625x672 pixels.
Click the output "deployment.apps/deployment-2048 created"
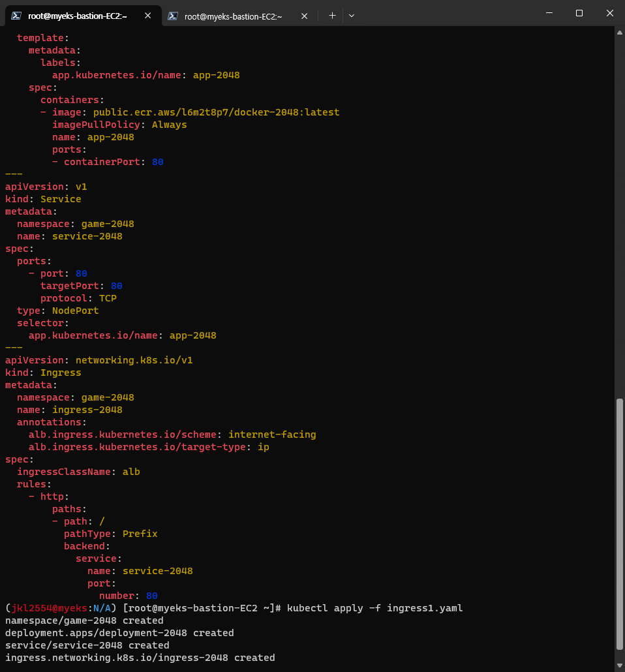coord(119,633)
